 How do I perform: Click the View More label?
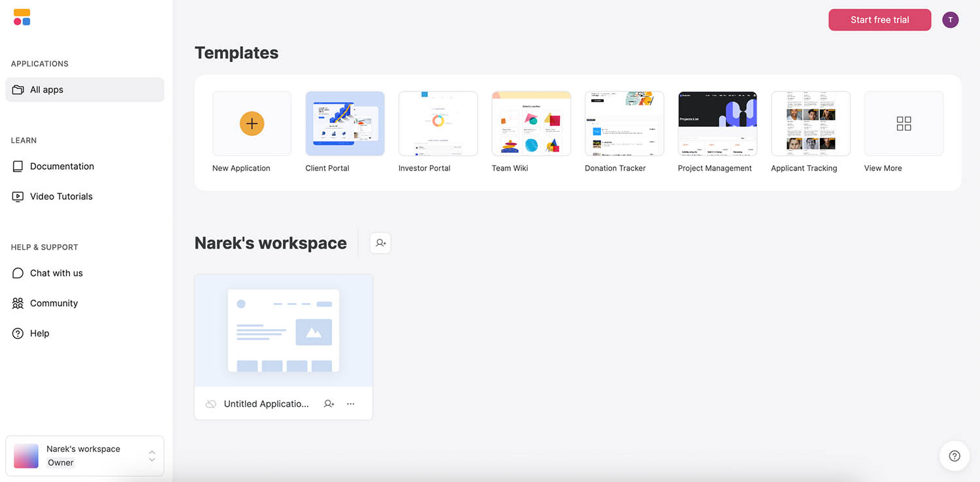(883, 169)
